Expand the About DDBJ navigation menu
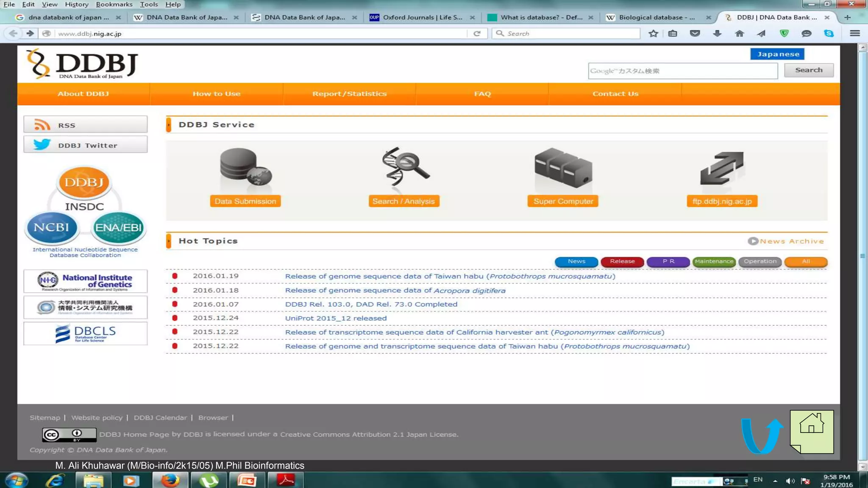The height and width of the screenshot is (488, 868). [83, 94]
